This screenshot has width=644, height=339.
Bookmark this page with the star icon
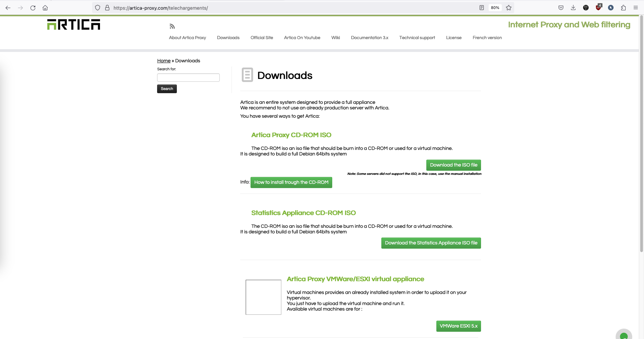(x=508, y=8)
